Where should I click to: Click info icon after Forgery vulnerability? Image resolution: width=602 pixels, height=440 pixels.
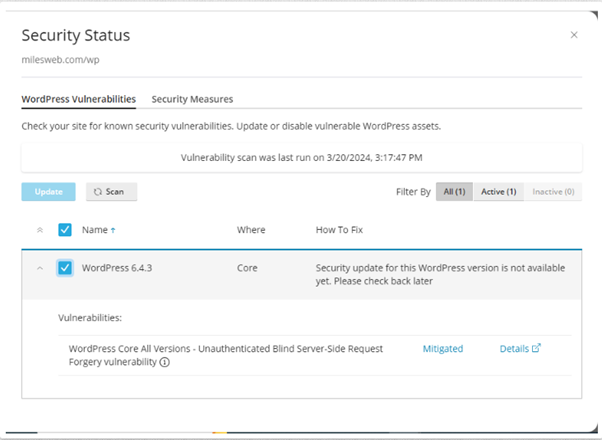[x=164, y=362]
